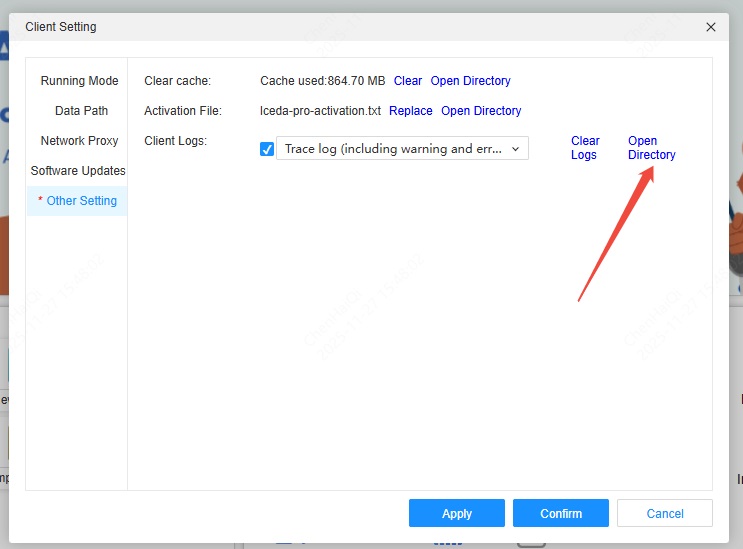Replace the activation file
743x549 pixels.
point(410,111)
